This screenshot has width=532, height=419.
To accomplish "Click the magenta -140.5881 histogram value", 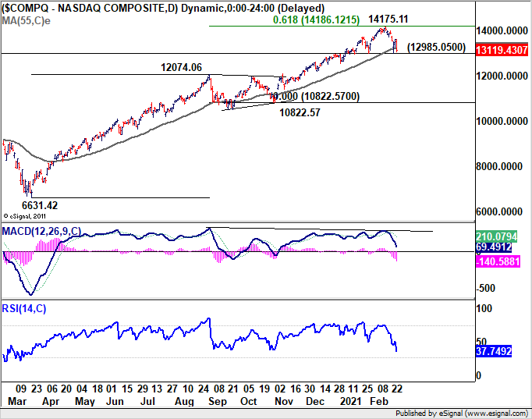I will coord(498,261).
